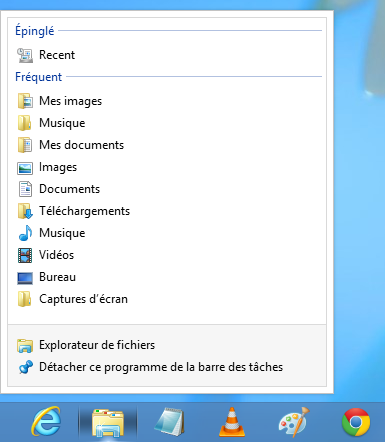Click the Bureau desktop monitor icon
Viewport: 385px width, 442px height.
click(x=25, y=278)
